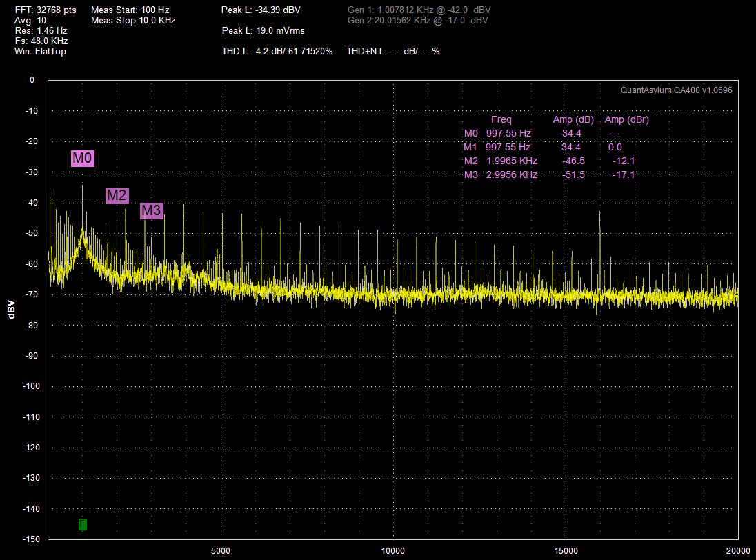The width and height of the screenshot is (756, 560).
Task: Click the 0 label atop amplitude axis
Action: [32, 80]
